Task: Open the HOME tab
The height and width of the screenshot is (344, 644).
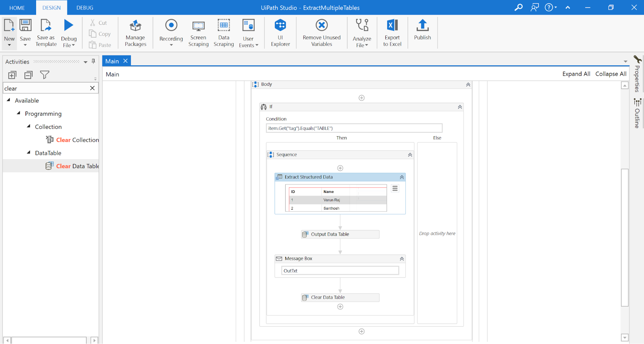Action: [x=17, y=8]
